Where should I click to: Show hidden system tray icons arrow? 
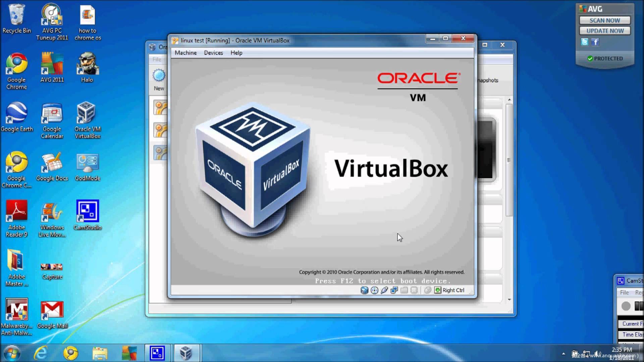tap(563, 354)
